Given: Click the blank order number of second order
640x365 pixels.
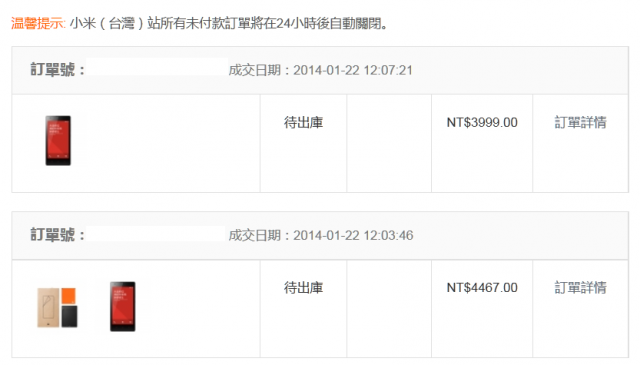Looking at the screenshot, I should click(x=156, y=234).
